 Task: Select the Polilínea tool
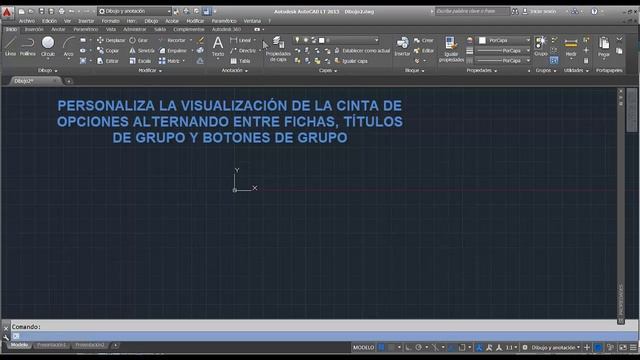click(28, 46)
